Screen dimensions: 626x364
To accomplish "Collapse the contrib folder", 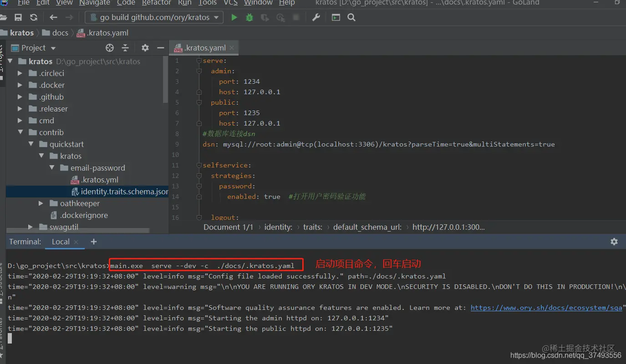I will click(x=20, y=132).
